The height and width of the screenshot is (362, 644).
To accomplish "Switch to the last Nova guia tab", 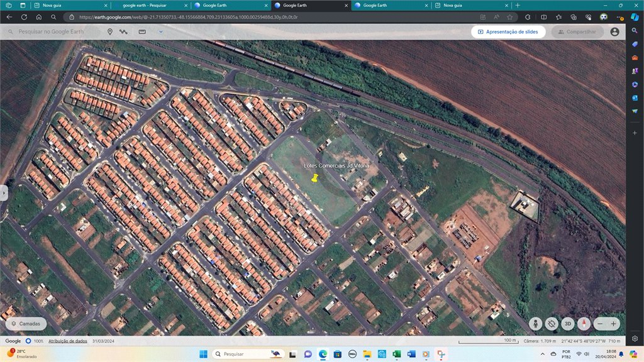I will [x=471, y=5].
